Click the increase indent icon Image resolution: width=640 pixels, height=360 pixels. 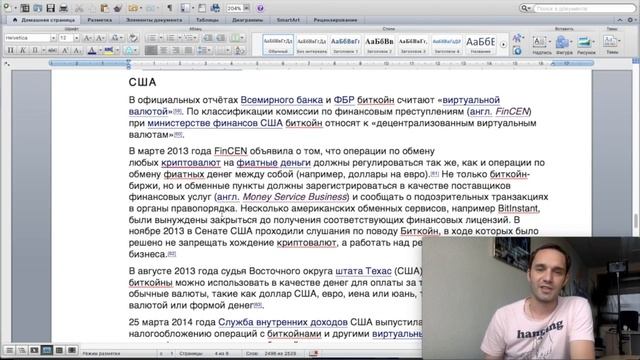tap(220, 38)
